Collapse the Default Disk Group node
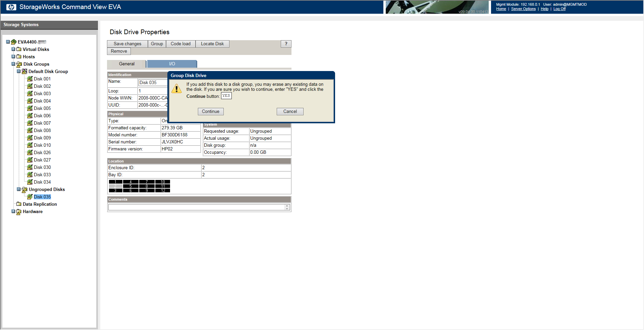This screenshot has height=330, width=644. 19,71
